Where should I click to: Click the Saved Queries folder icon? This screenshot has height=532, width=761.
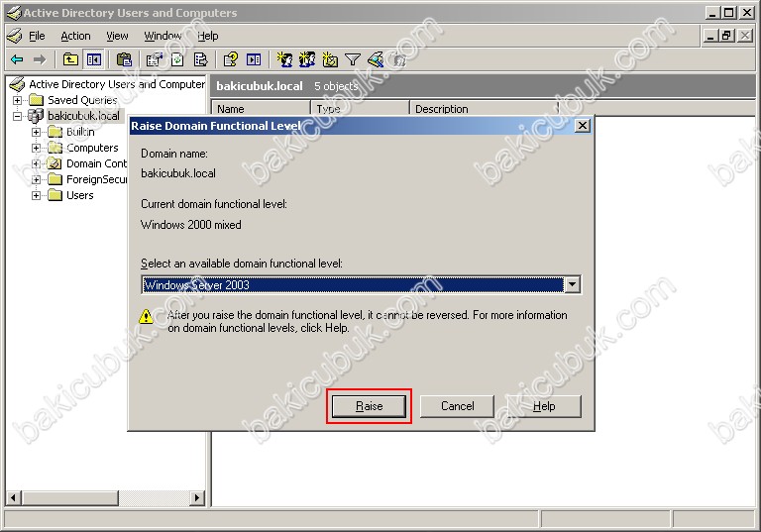pyautogui.click(x=36, y=100)
